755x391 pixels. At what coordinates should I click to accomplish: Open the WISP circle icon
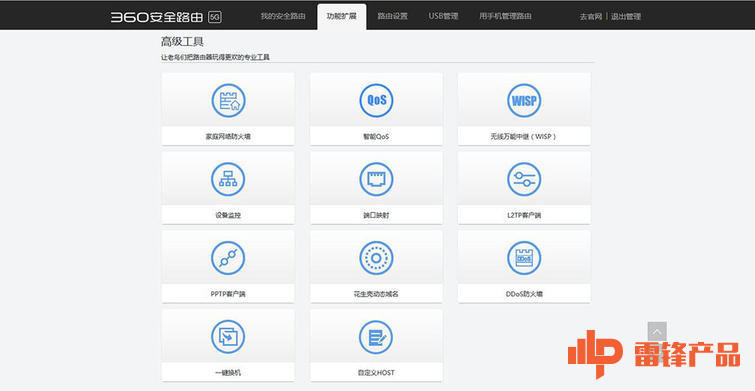point(524,101)
